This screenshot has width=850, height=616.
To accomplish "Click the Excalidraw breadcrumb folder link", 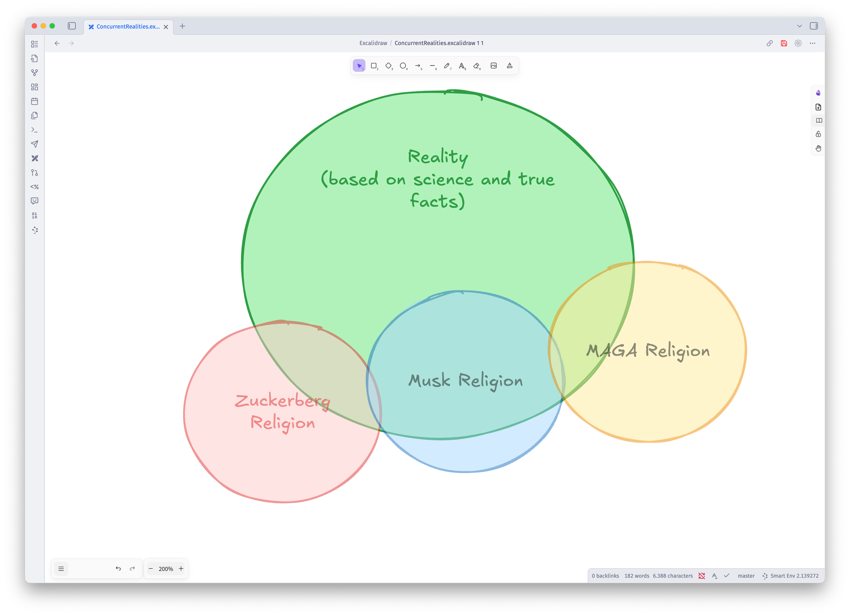I will 373,43.
